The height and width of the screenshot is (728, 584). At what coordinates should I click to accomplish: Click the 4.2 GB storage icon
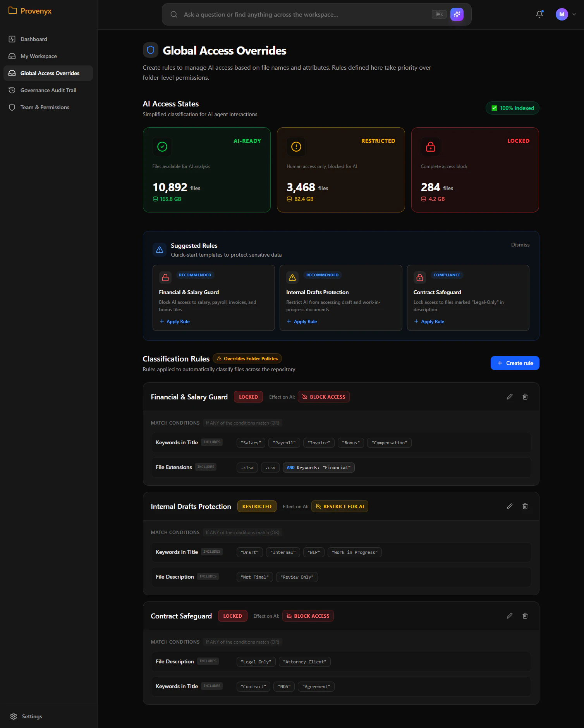(x=424, y=199)
